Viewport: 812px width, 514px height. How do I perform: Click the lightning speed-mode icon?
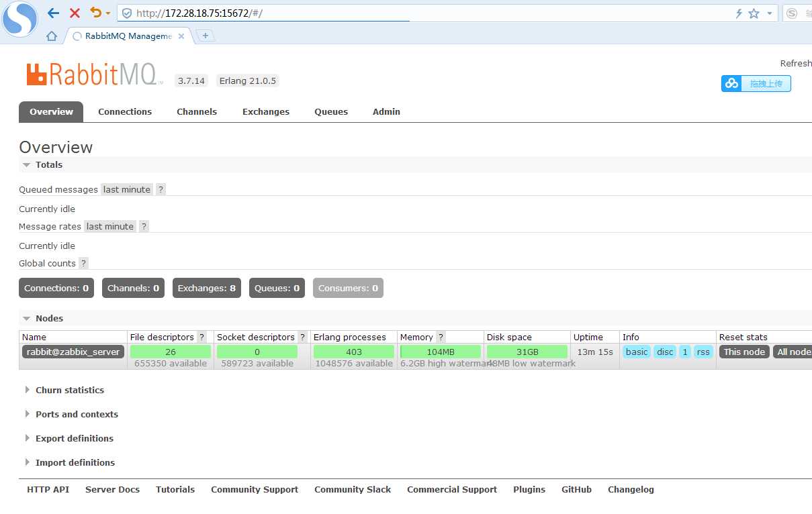[739, 13]
